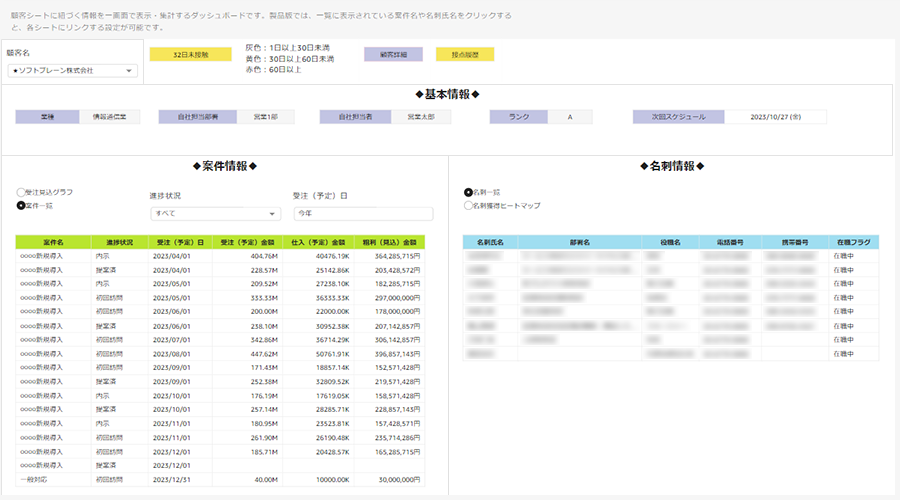Screen dimensions: 900x500
Task: Click the schedule date 2023/10/27 (金)
Action: coord(775,117)
